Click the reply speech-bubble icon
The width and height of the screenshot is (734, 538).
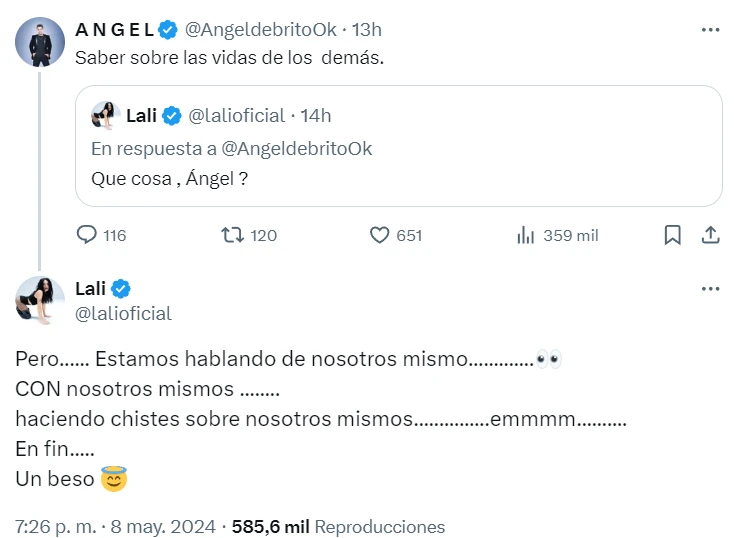coord(88,235)
